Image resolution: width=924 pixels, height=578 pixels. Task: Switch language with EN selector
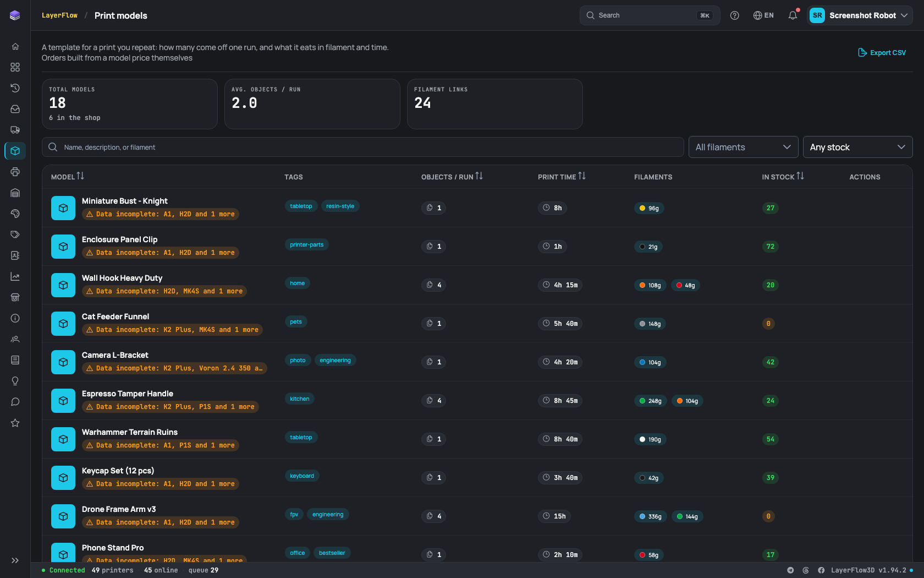click(x=763, y=15)
